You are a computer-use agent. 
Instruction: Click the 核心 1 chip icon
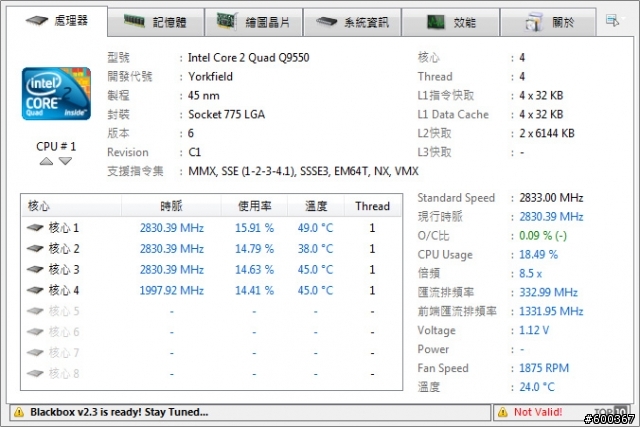(x=35, y=228)
